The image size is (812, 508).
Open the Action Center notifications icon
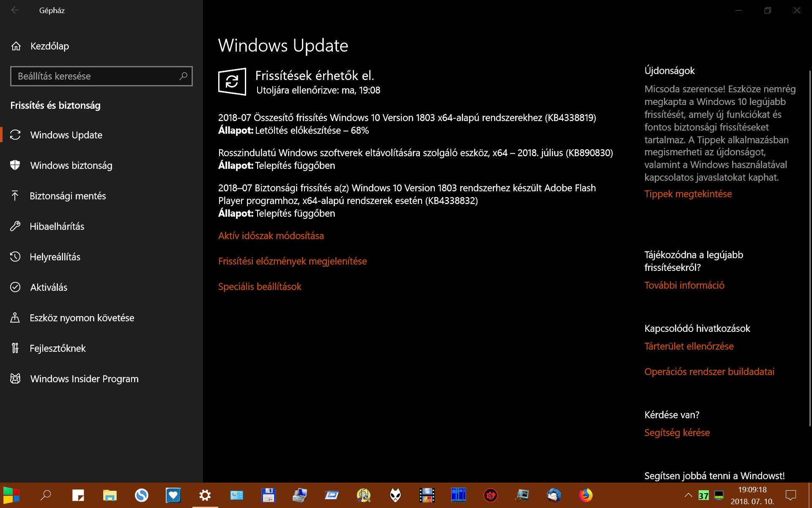tap(791, 495)
